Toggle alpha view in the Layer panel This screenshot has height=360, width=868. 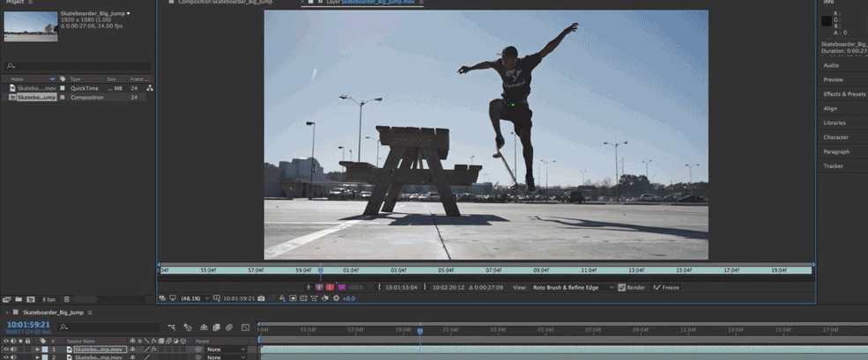[x=308, y=288]
